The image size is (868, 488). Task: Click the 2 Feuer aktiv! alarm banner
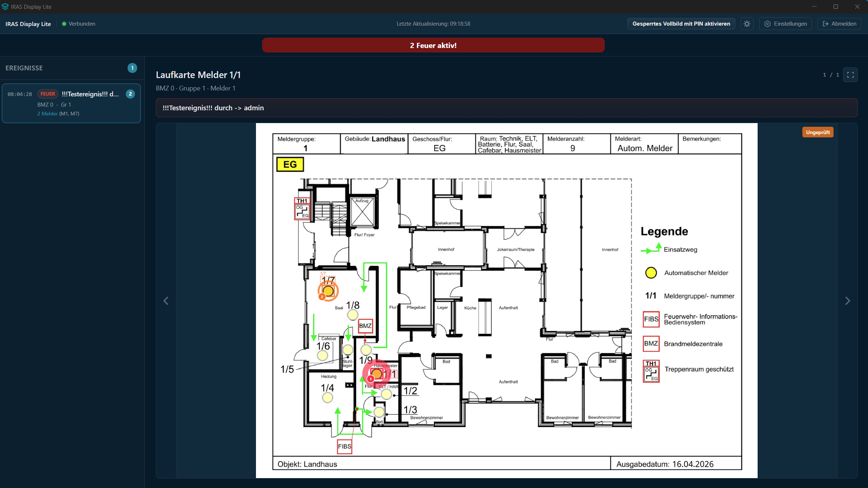433,45
